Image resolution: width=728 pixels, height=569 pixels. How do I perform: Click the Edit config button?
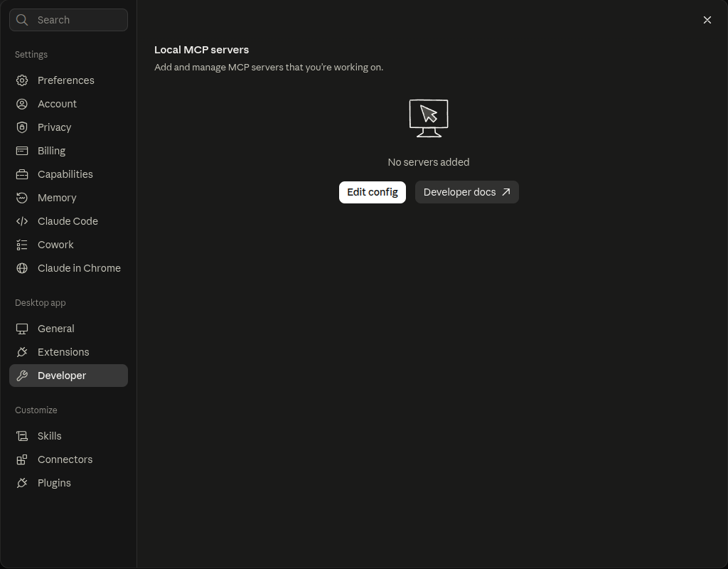[373, 192]
